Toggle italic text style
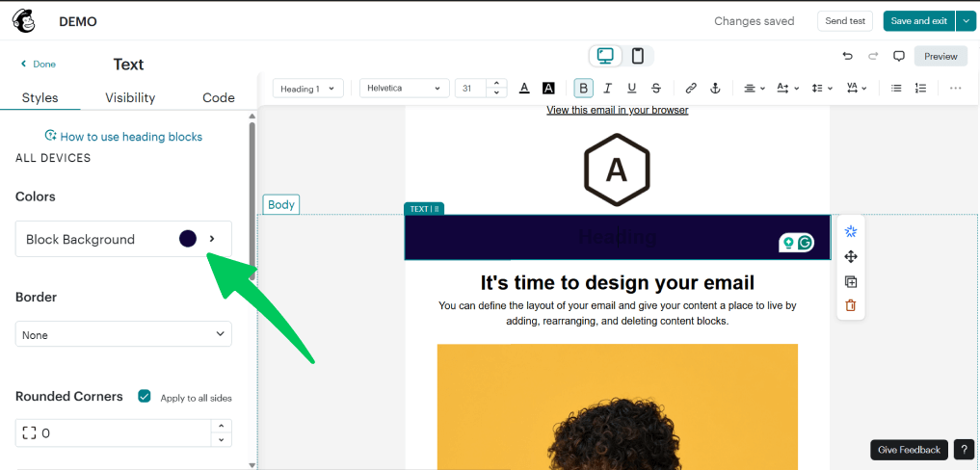The width and height of the screenshot is (980, 470). pos(607,88)
